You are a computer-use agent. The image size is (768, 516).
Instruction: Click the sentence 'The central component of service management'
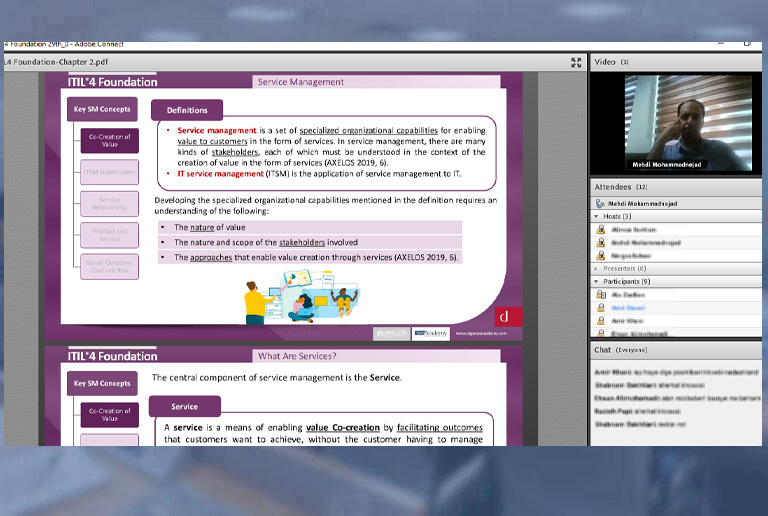point(277,377)
